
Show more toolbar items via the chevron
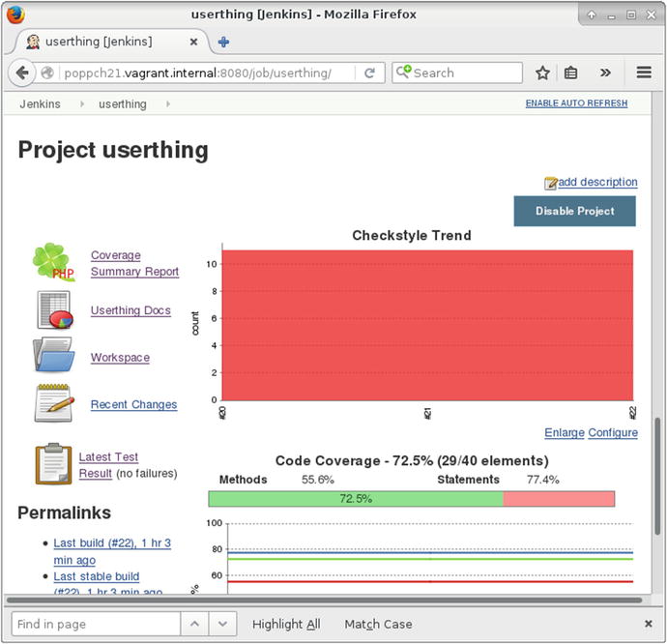[x=605, y=73]
